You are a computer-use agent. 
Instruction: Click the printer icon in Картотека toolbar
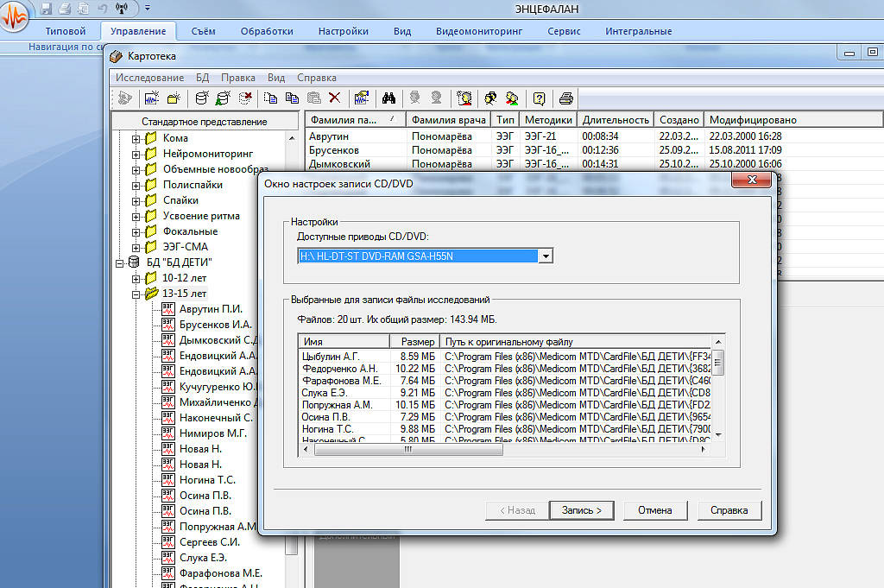tap(566, 98)
